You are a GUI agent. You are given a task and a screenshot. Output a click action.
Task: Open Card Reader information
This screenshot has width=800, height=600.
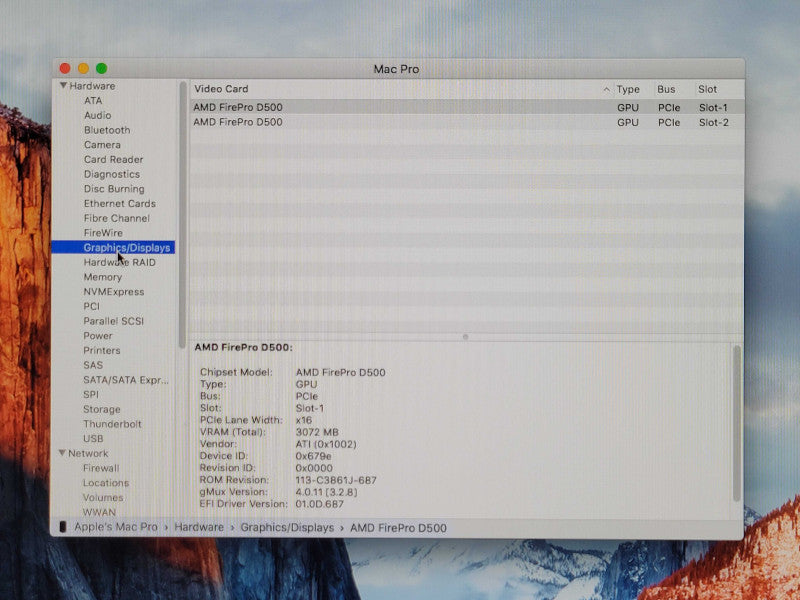(113, 159)
